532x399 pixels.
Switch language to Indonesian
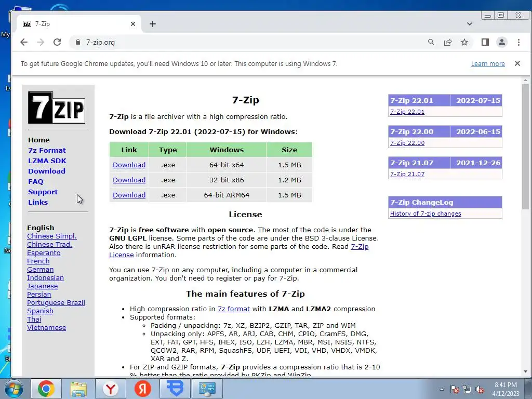click(x=46, y=278)
